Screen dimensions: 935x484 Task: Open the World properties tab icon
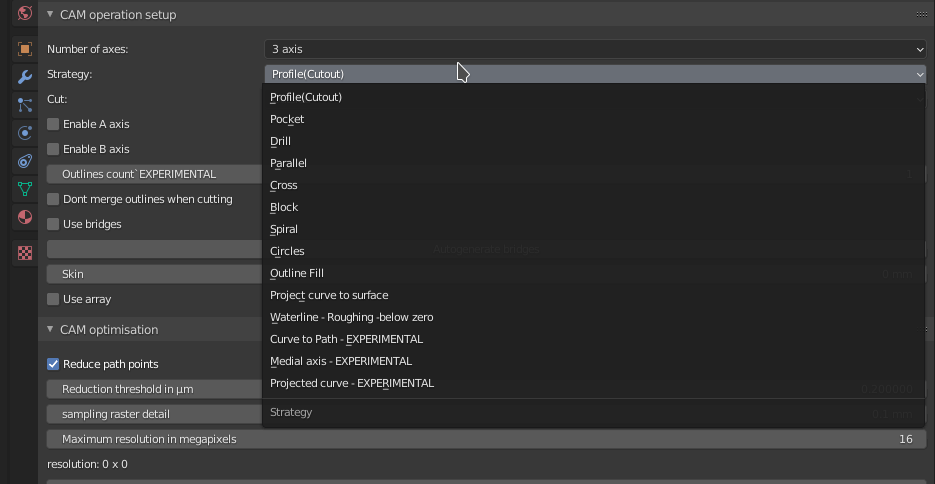coord(25,14)
